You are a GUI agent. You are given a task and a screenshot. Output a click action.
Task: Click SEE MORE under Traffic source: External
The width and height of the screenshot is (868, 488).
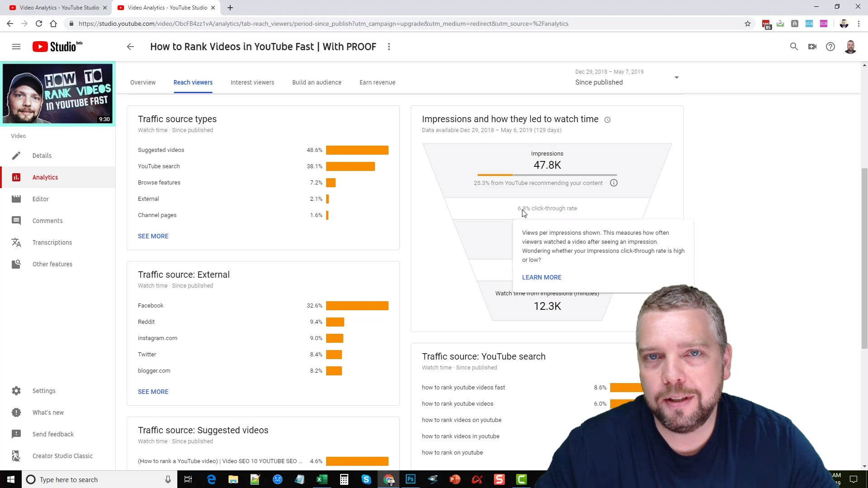point(153,392)
